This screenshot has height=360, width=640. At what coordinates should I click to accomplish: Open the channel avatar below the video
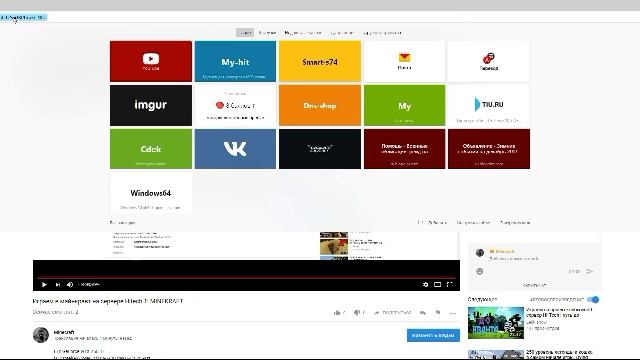(x=41, y=335)
